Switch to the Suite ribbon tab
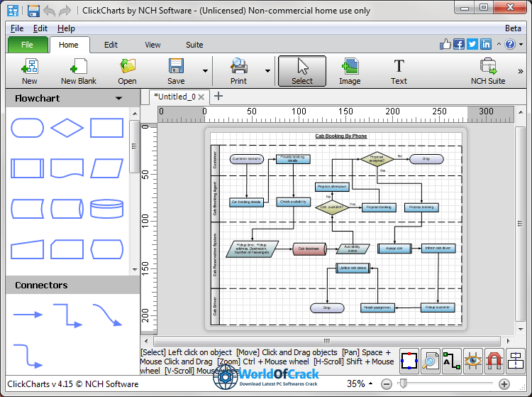 pyautogui.click(x=194, y=45)
